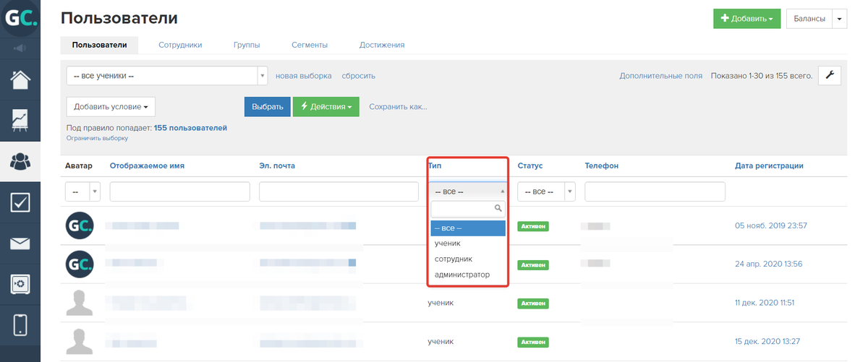Open the '-- все ученики --' selection dropdown
The width and height of the screenshot is (868, 362).
167,76
